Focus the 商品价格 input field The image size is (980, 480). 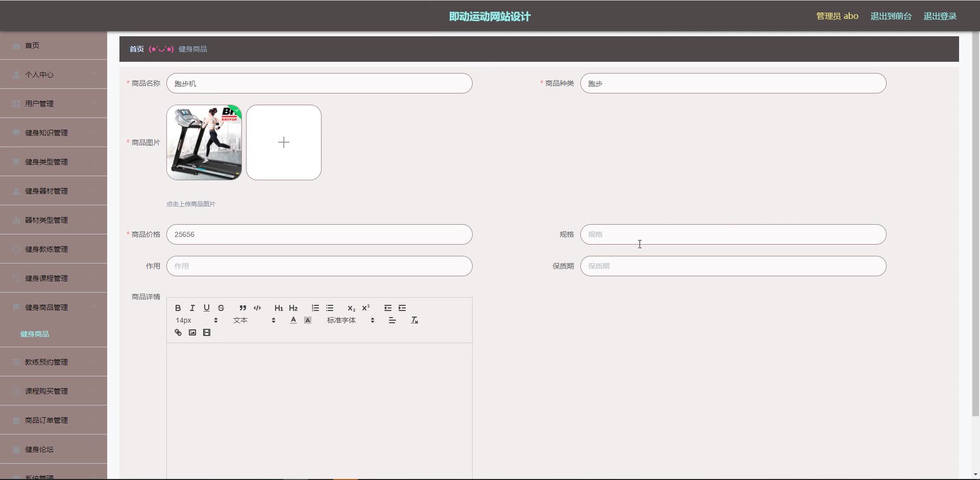point(319,234)
